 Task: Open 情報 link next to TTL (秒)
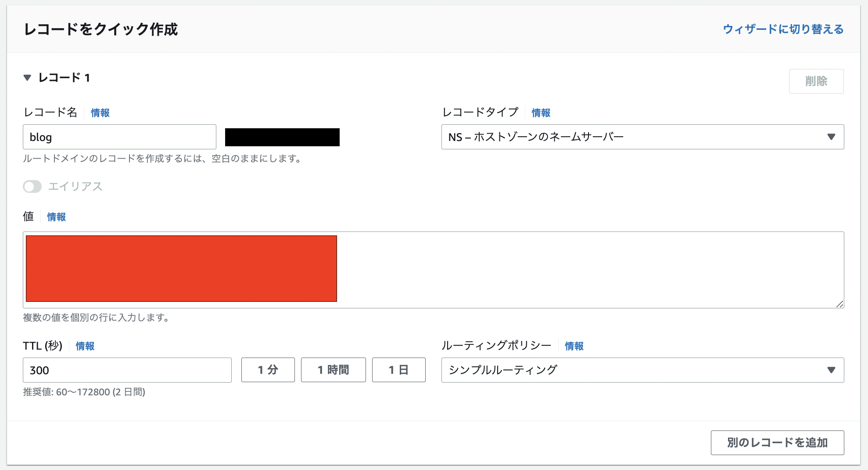[x=85, y=346]
